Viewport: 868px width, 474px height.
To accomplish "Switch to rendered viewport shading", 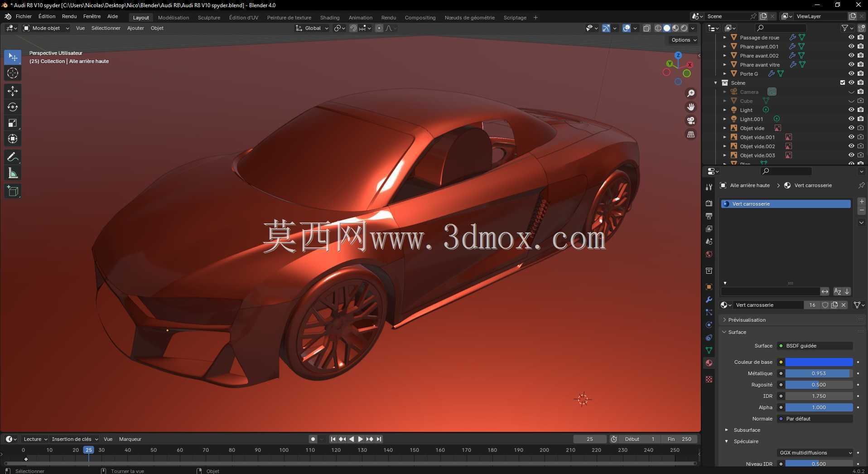I will pyautogui.click(x=684, y=28).
